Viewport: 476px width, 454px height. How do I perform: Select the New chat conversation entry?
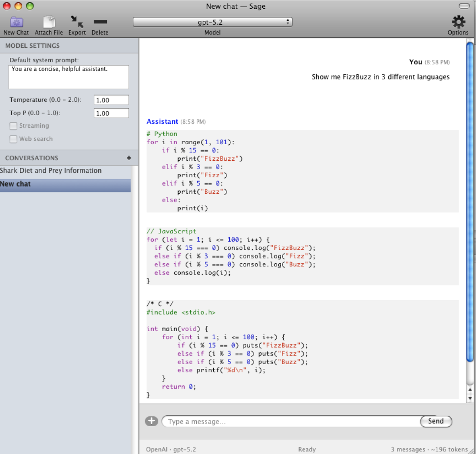(65, 184)
